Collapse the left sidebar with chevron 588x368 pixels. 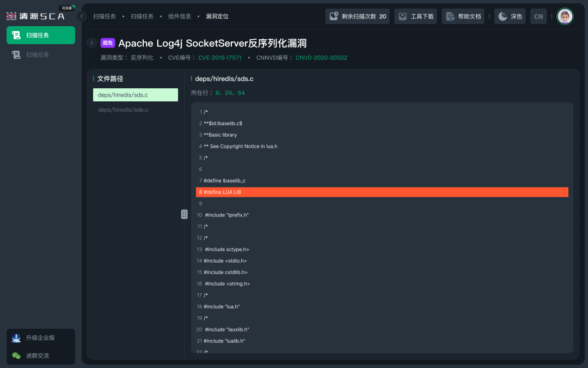[81, 16]
